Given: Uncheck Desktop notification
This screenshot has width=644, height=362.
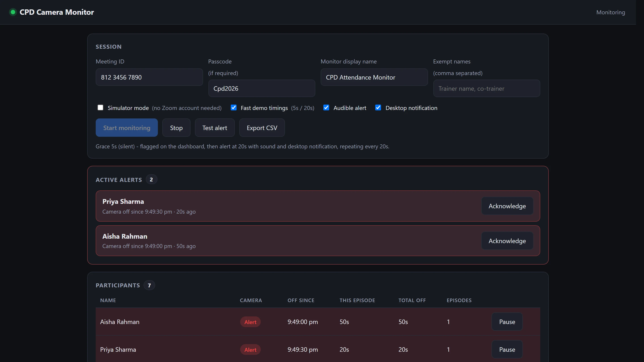Looking at the screenshot, I should pos(378,108).
